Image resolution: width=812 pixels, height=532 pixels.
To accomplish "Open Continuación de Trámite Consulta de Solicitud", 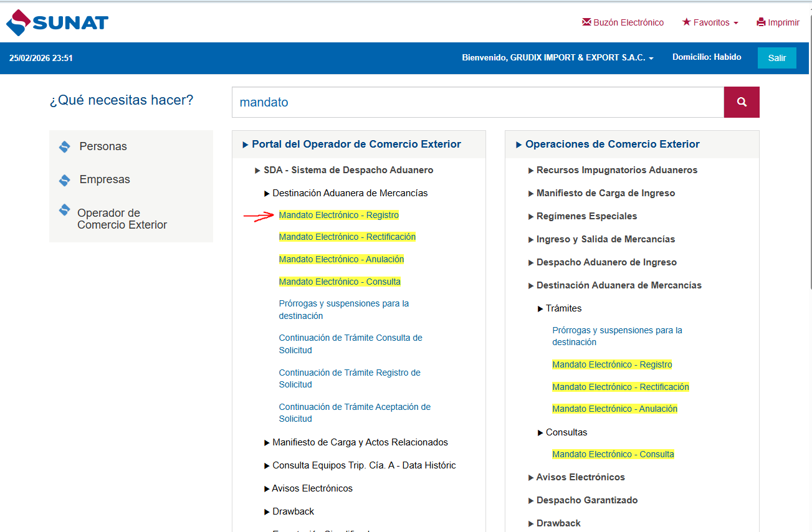I will click(350, 344).
